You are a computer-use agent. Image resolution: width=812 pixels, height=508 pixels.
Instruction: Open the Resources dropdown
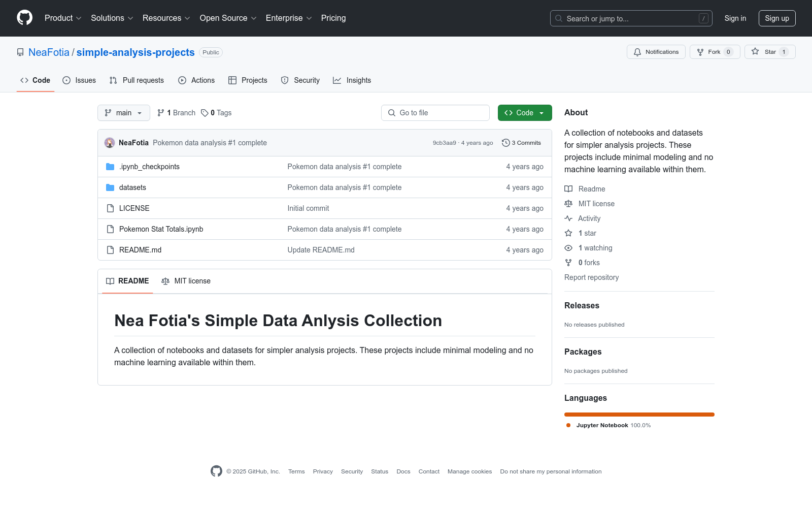166,18
